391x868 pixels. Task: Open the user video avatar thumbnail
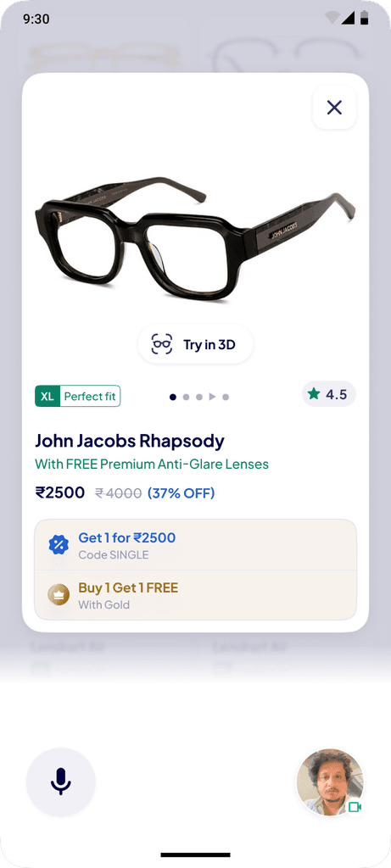330,782
